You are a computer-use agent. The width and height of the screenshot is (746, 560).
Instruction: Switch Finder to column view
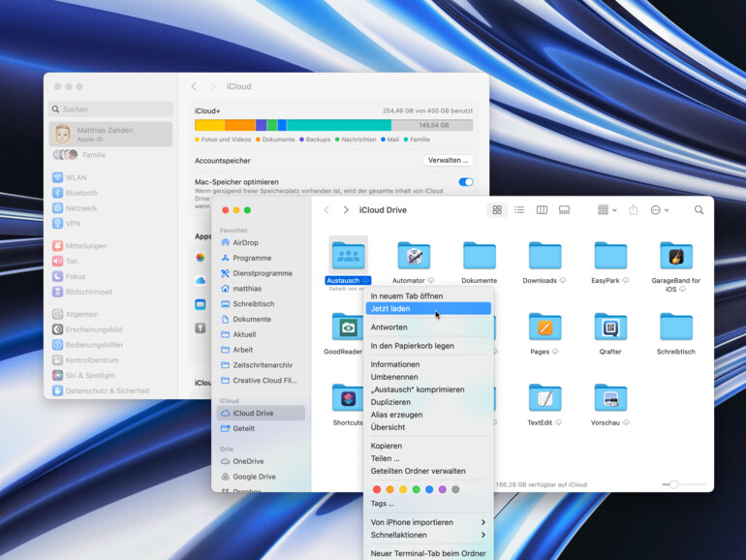pyautogui.click(x=542, y=210)
